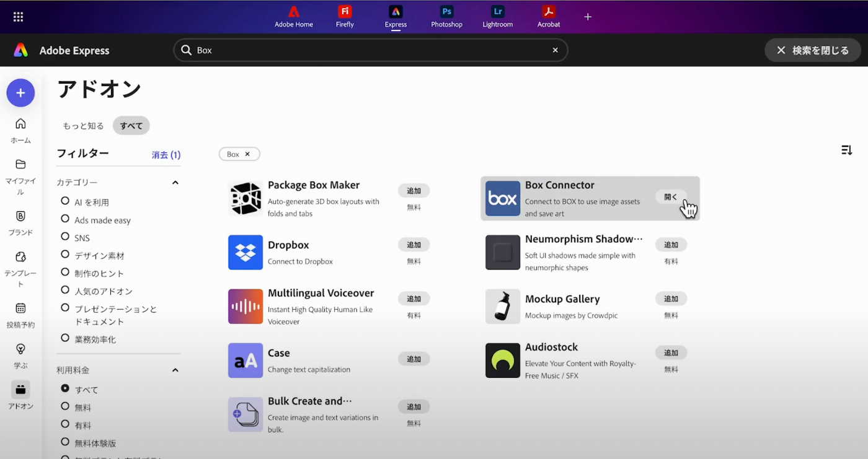Open the apps grid launcher icon
The height and width of the screenshot is (459, 868).
point(18,17)
